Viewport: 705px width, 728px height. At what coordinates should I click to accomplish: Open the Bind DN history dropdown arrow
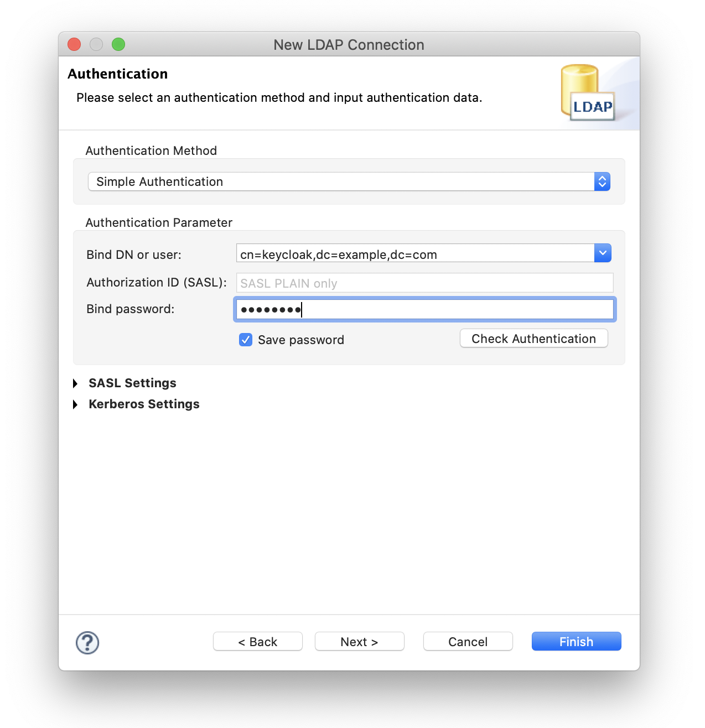point(603,253)
